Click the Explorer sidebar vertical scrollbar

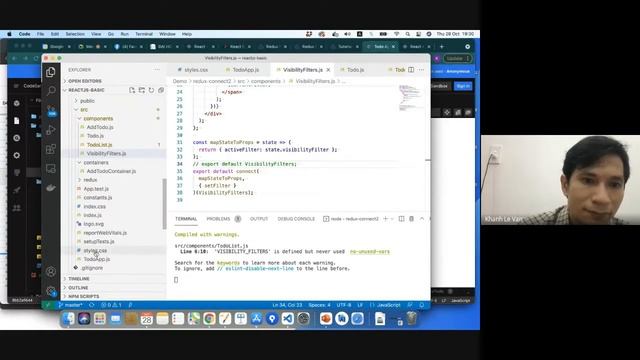164,203
